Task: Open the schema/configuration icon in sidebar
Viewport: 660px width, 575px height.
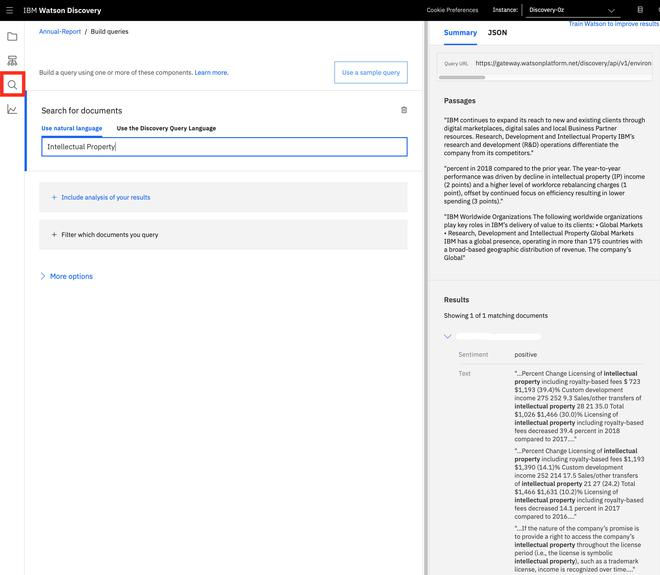Action: pos(12,61)
